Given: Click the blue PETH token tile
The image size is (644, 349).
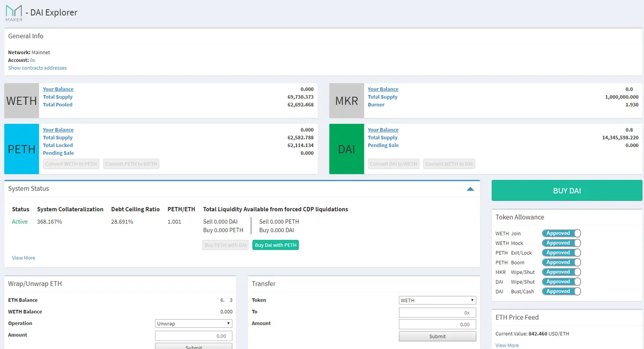Looking at the screenshot, I should 22,149.
